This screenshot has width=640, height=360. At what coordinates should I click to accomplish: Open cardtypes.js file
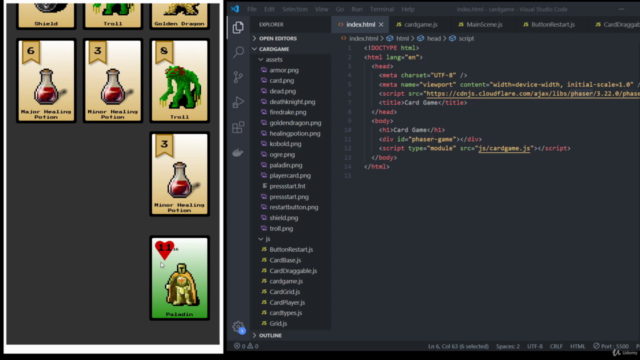(x=285, y=313)
